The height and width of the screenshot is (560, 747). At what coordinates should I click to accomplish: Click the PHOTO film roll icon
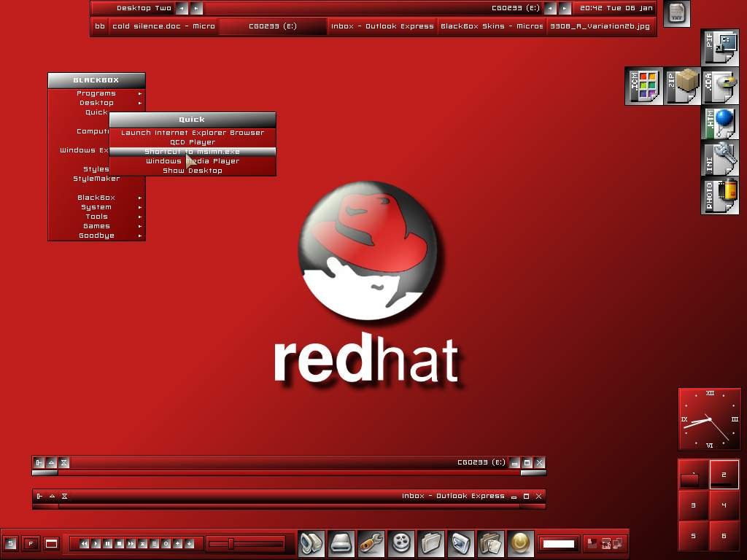click(x=720, y=195)
